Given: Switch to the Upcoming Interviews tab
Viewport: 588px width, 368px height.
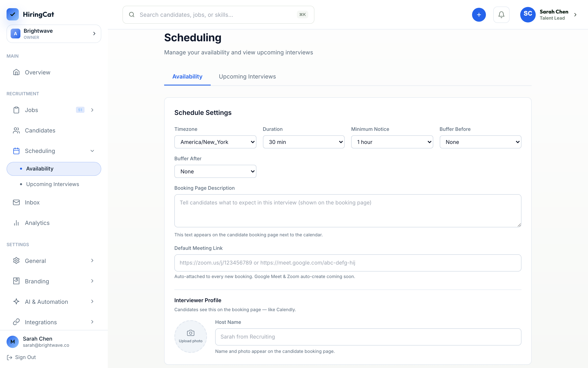Looking at the screenshot, I should 247,77.
